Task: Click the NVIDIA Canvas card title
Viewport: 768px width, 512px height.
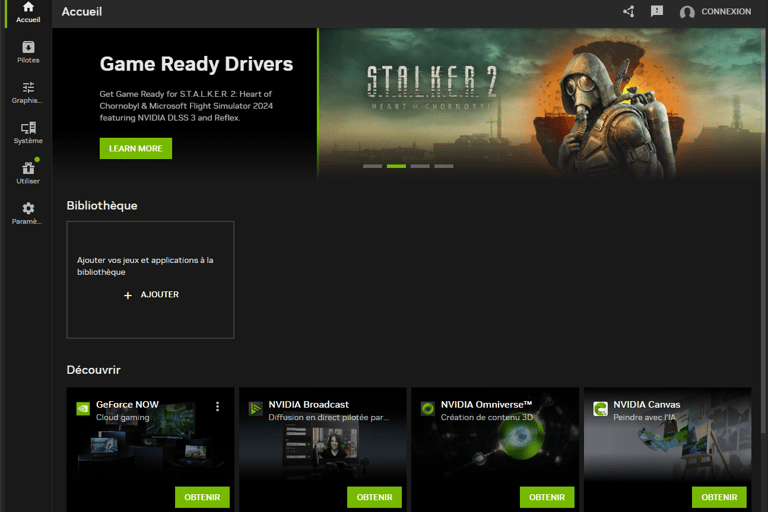Action: click(647, 405)
